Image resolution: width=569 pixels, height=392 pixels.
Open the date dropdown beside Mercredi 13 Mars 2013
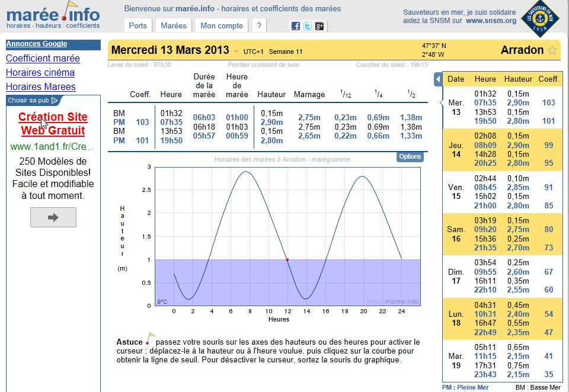(x=236, y=51)
